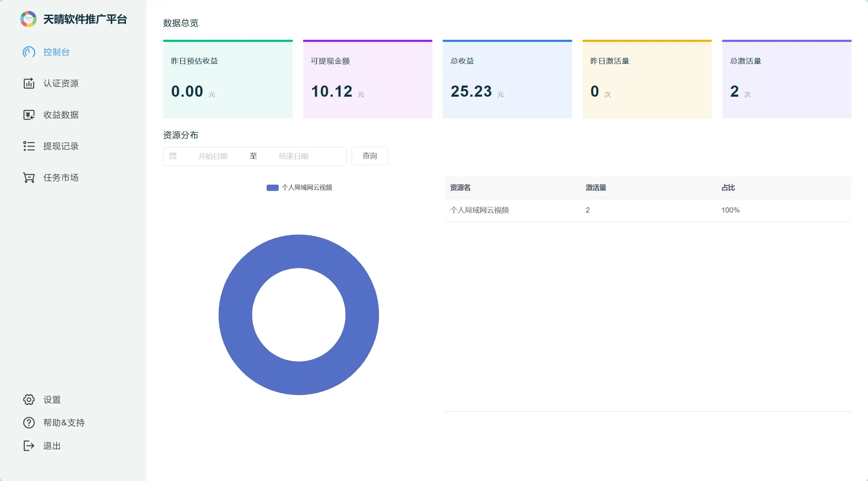Click the 任务市场 shopping cart icon

[29, 178]
